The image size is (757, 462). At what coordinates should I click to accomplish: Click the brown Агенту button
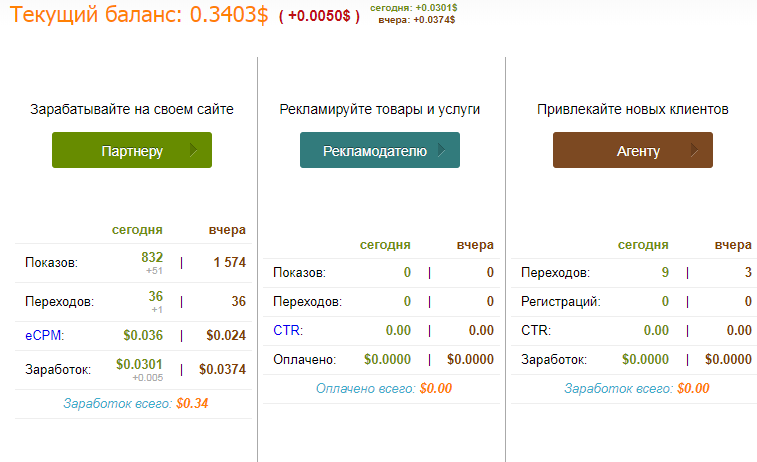click(632, 151)
